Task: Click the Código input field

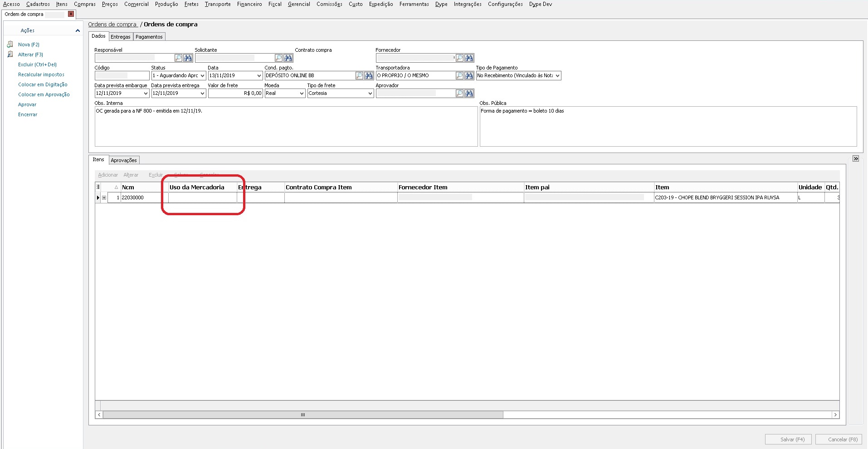Action: tap(122, 76)
